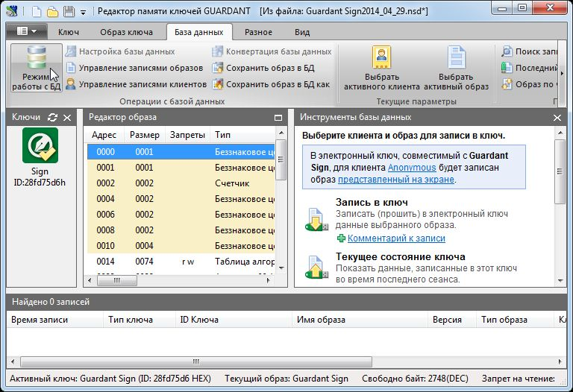Close the Инструменты базы данных panel
Image resolution: width=573 pixels, height=392 pixels.
[557, 118]
